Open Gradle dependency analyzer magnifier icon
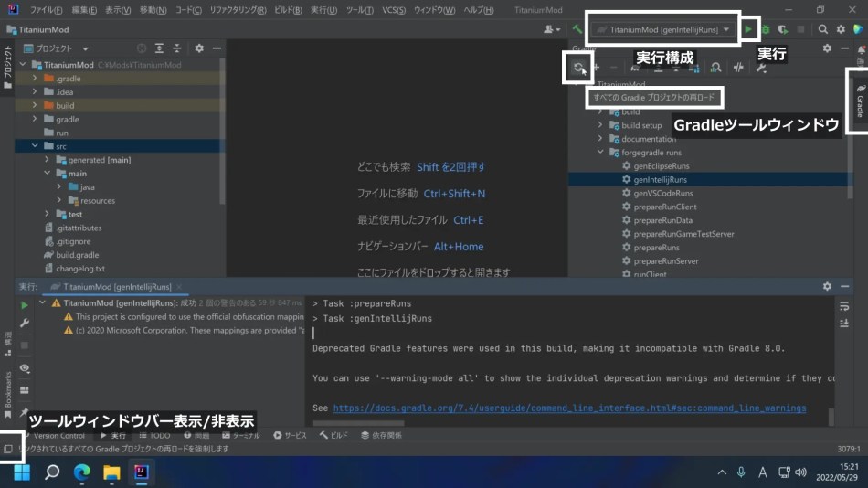Screen dimensions: 868x488 tap(715, 69)
